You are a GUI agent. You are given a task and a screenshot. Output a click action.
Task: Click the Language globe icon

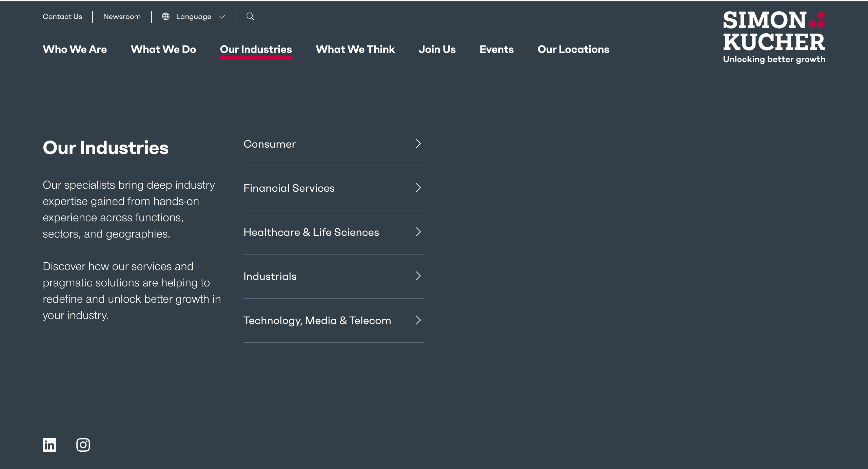click(x=165, y=16)
